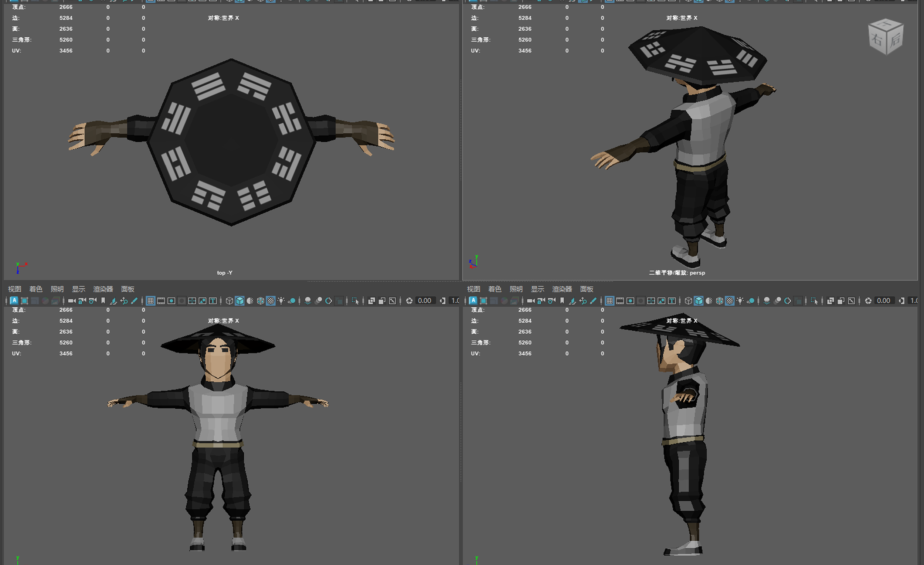
Task: Toggle the grid display in the front viewport
Action: 150,301
